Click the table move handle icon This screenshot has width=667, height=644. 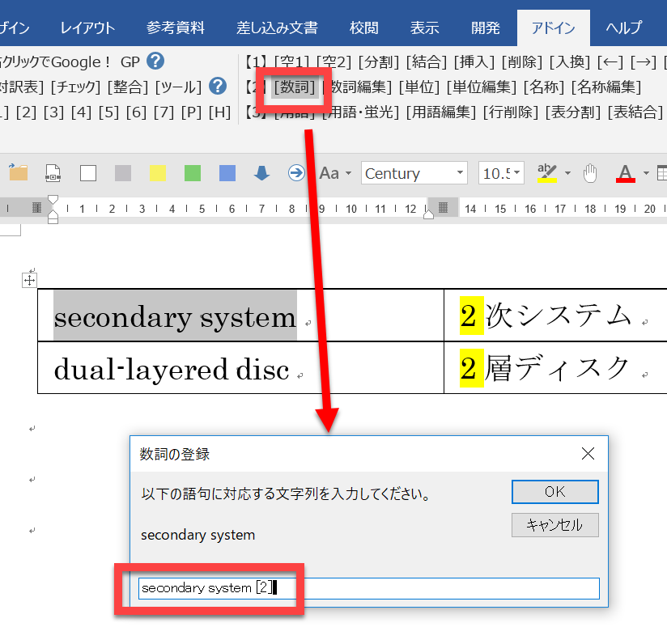(29, 280)
